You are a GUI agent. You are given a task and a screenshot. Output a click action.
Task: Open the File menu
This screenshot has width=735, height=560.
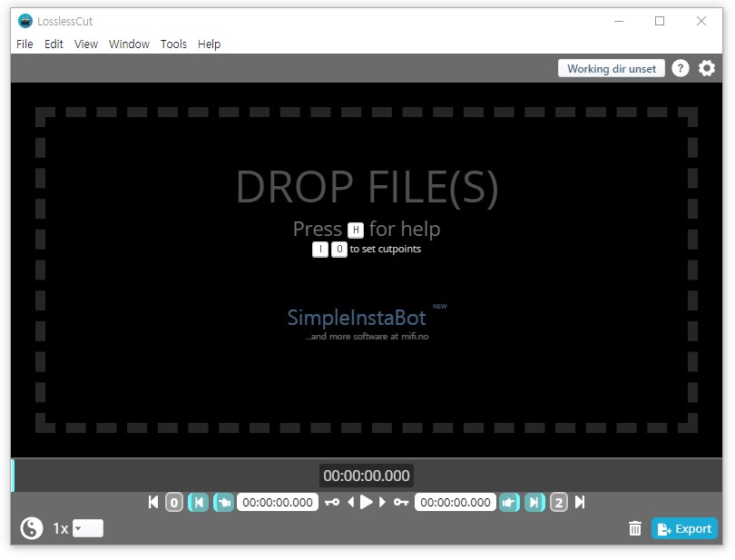24,44
